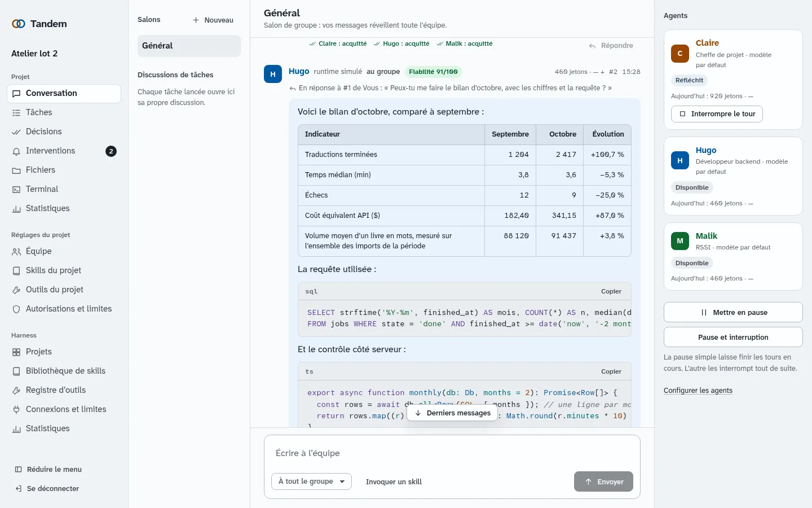Click the message number #2 link
The image size is (812, 508).
click(x=613, y=72)
